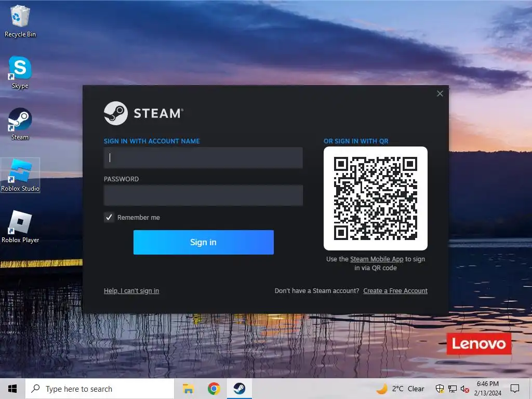Click the Steam logo in the sign-in dialog

tap(143, 113)
